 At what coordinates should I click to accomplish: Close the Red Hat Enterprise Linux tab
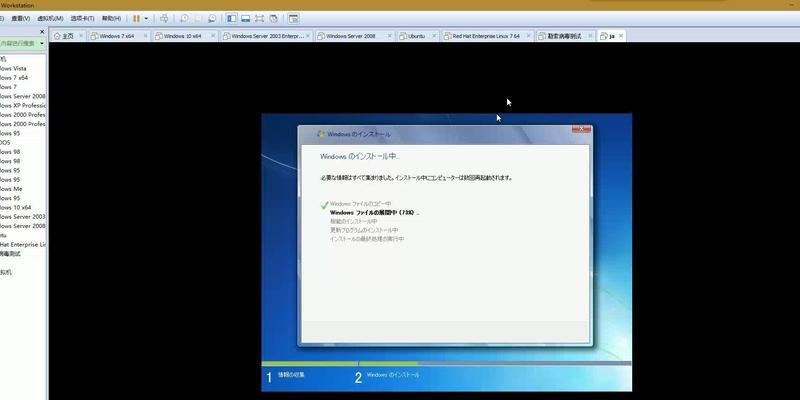[x=529, y=36]
